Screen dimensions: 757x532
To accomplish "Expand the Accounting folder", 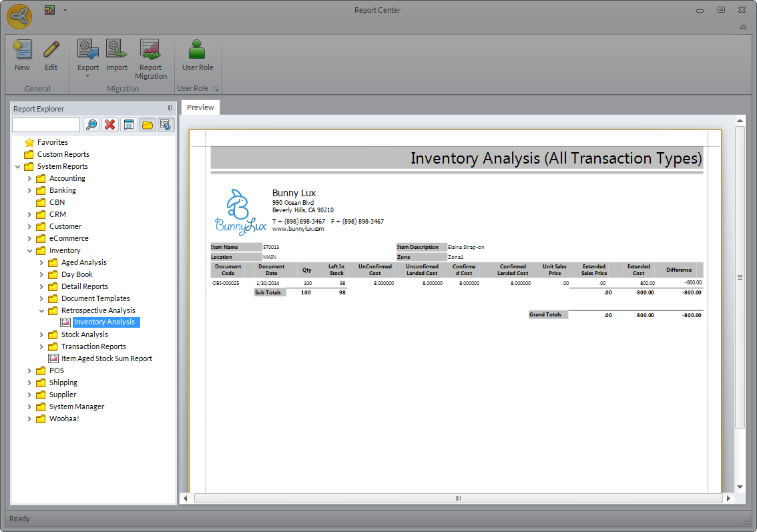I will point(29,178).
